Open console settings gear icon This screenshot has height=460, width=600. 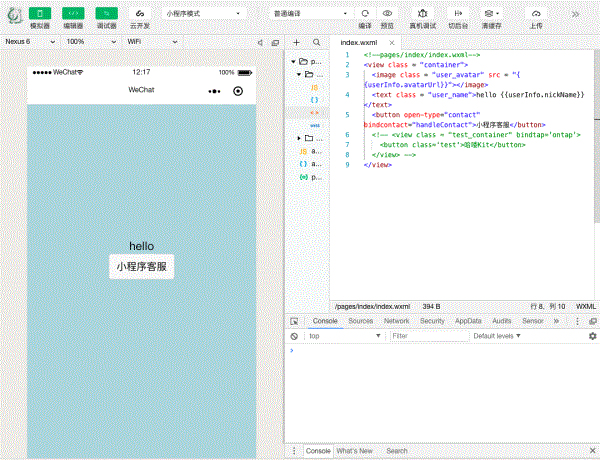(x=592, y=336)
